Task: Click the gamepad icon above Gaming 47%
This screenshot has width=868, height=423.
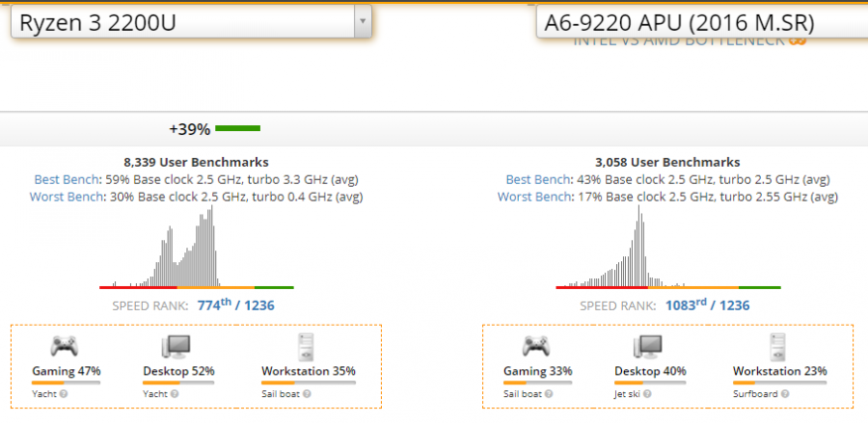Action: tap(65, 347)
